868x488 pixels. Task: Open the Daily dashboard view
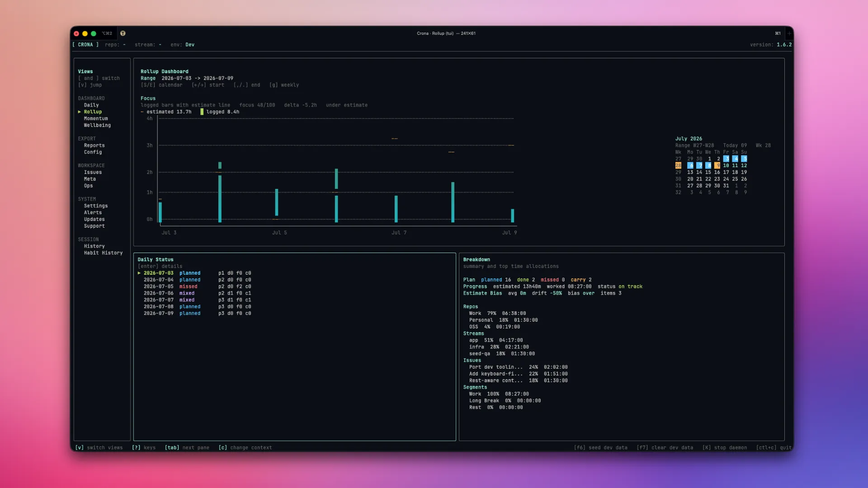(x=91, y=105)
